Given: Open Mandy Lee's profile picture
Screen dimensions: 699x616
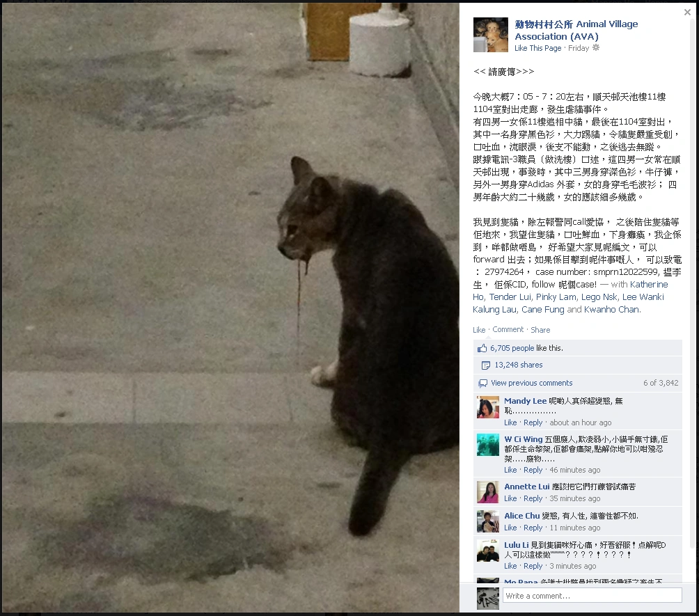Looking at the screenshot, I should tap(487, 407).
